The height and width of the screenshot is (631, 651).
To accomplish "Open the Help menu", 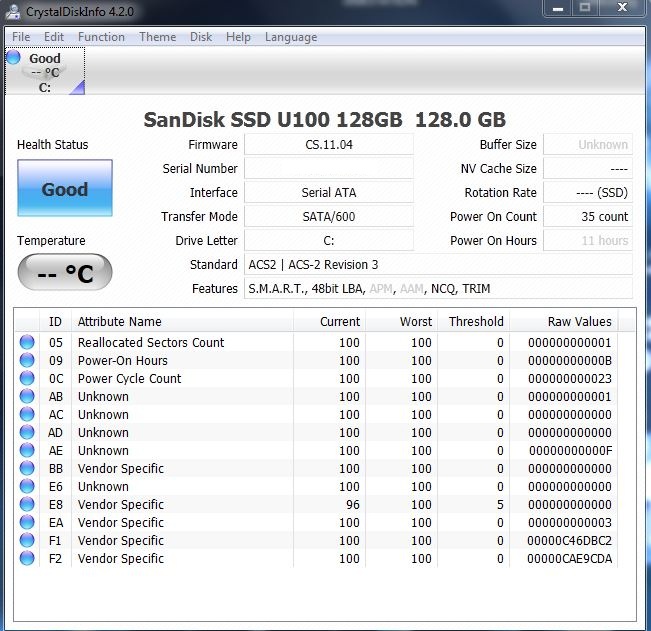I will pyautogui.click(x=238, y=37).
